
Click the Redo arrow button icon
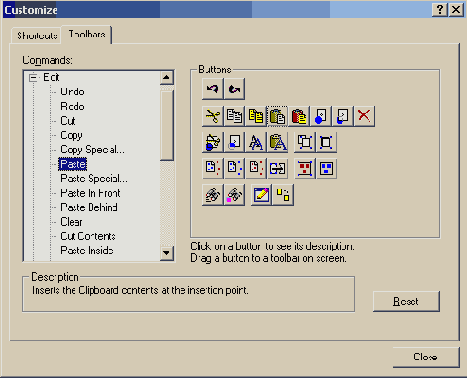click(x=235, y=89)
